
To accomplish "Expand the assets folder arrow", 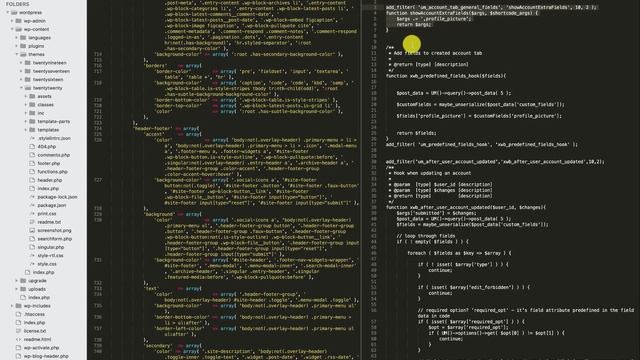I will [26, 96].
